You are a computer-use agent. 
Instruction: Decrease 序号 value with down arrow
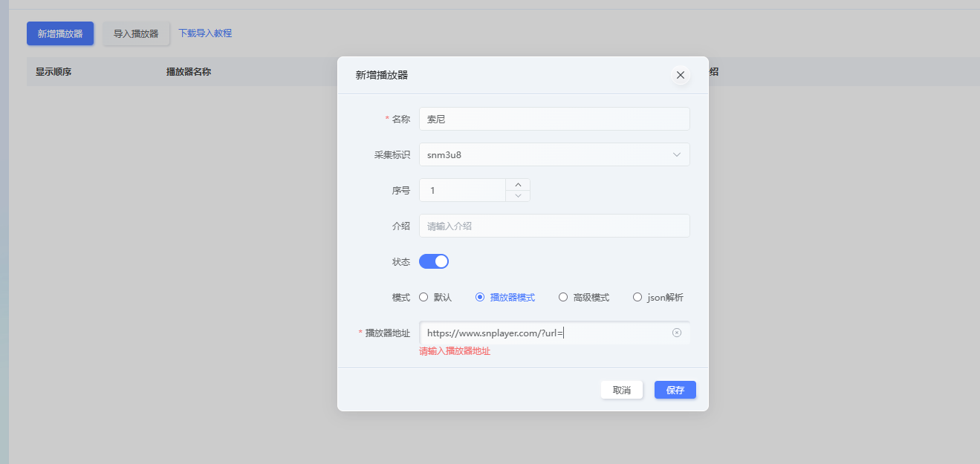click(x=518, y=195)
